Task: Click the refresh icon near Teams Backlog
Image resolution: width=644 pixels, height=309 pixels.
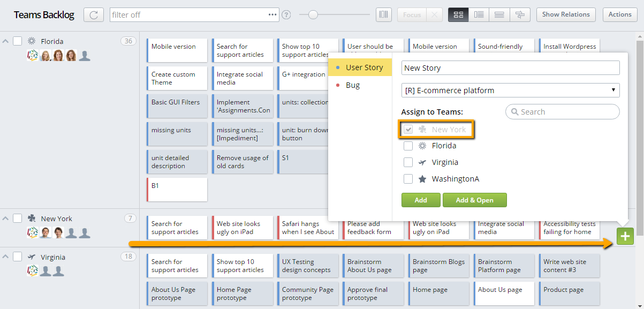Action: pos(93,14)
